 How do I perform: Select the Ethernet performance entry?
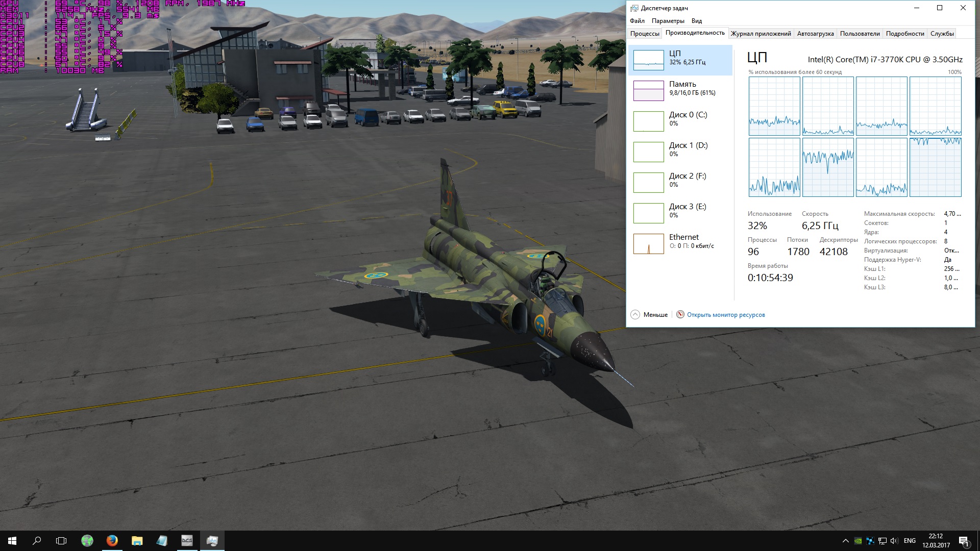(680, 244)
